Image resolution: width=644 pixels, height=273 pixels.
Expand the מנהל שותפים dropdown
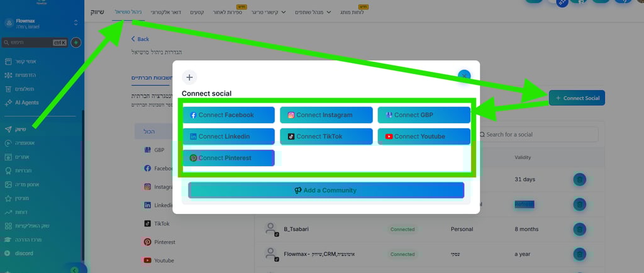(x=313, y=13)
